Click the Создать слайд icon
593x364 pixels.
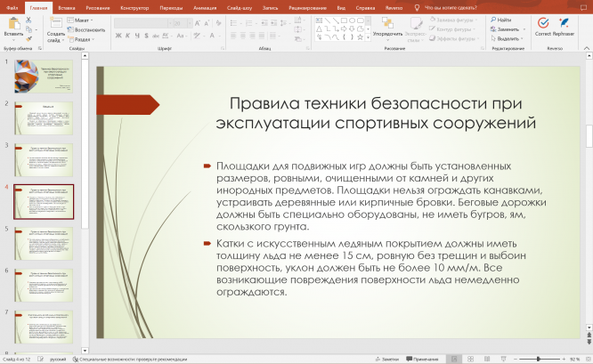point(55,23)
